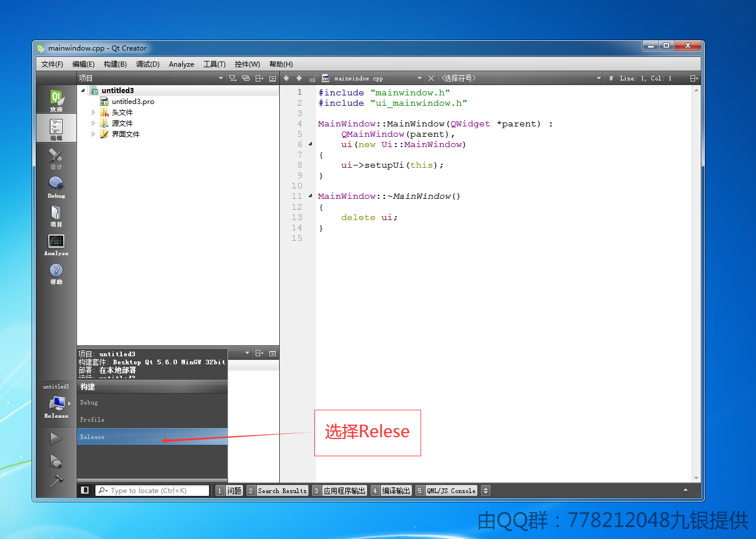Open the Analyze menu
Viewport: 756px width, 539px height.
tap(182, 64)
